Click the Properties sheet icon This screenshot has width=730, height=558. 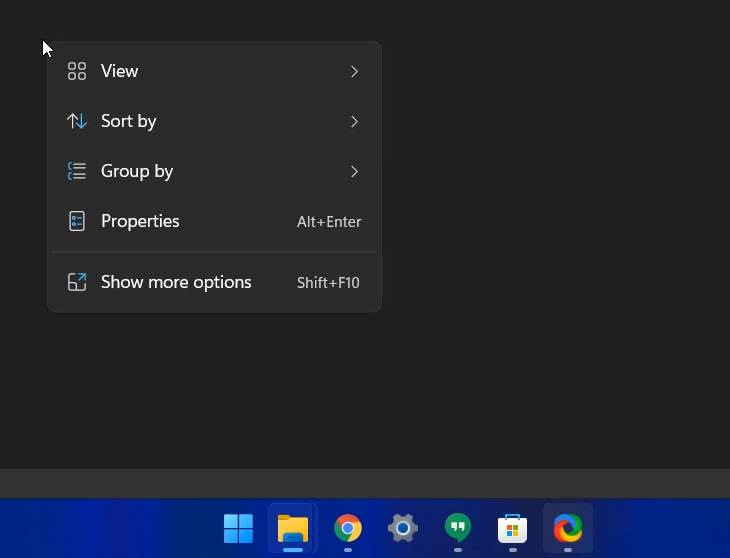point(77,221)
